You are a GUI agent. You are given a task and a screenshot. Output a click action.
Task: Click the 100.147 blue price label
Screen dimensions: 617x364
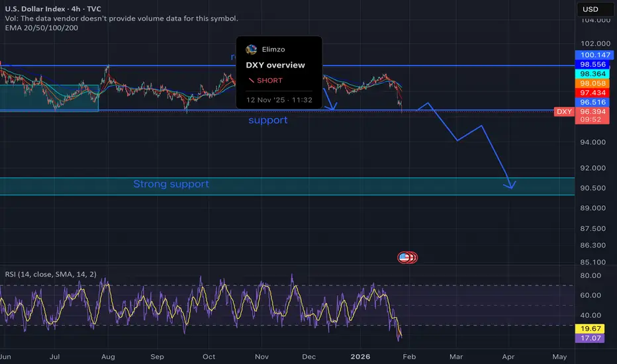[x=594, y=55]
